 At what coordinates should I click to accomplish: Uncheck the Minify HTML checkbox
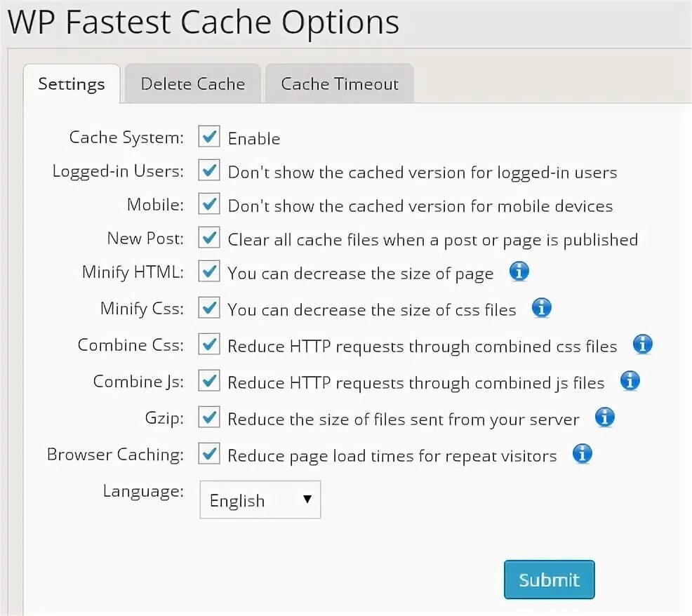click(x=209, y=272)
